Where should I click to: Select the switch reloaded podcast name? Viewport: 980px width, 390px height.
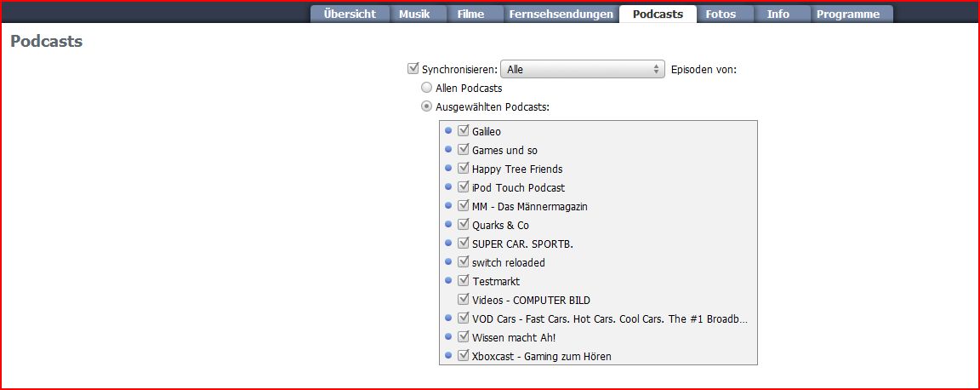509,263
